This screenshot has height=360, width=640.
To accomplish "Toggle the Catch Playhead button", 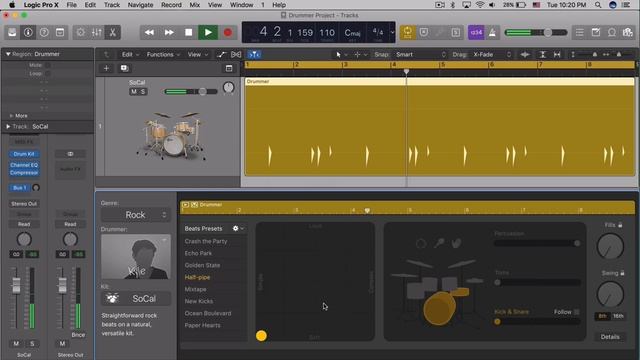I will point(254,54).
